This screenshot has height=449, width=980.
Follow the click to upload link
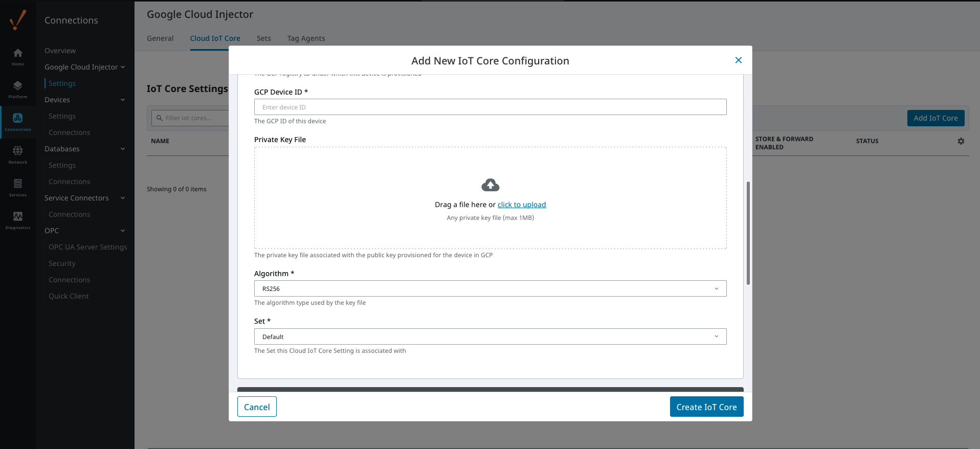click(x=521, y=205)
